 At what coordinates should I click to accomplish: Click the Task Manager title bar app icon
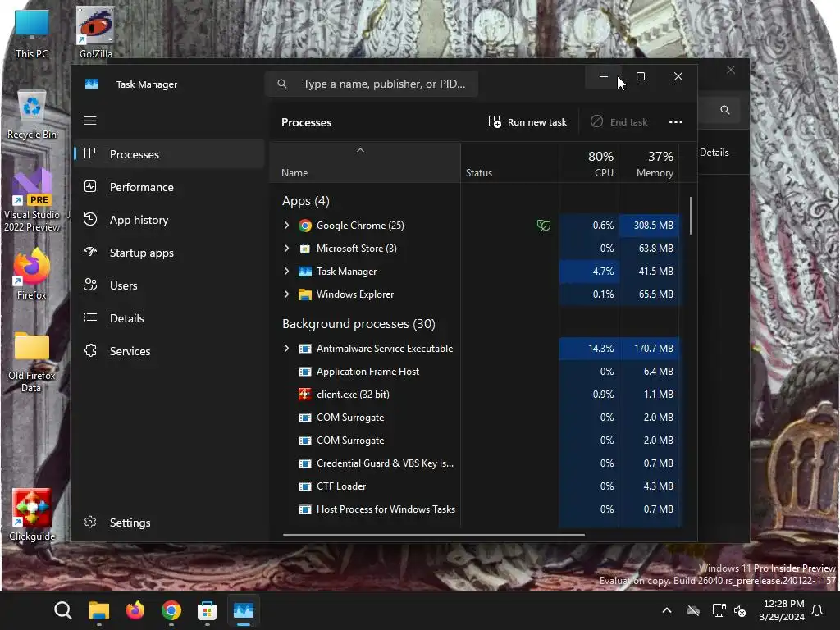point(92,84)
